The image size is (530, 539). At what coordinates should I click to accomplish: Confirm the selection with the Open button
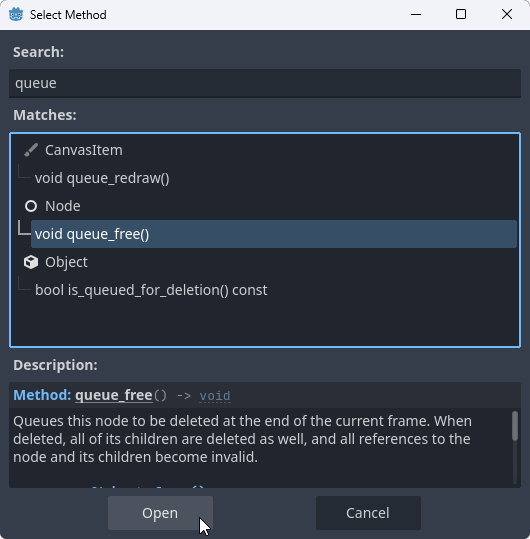point(160,513)
